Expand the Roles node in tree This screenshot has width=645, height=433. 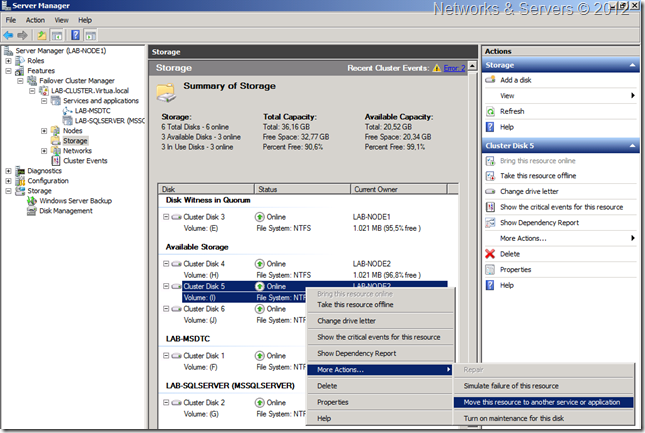click(x=8, y=60)
